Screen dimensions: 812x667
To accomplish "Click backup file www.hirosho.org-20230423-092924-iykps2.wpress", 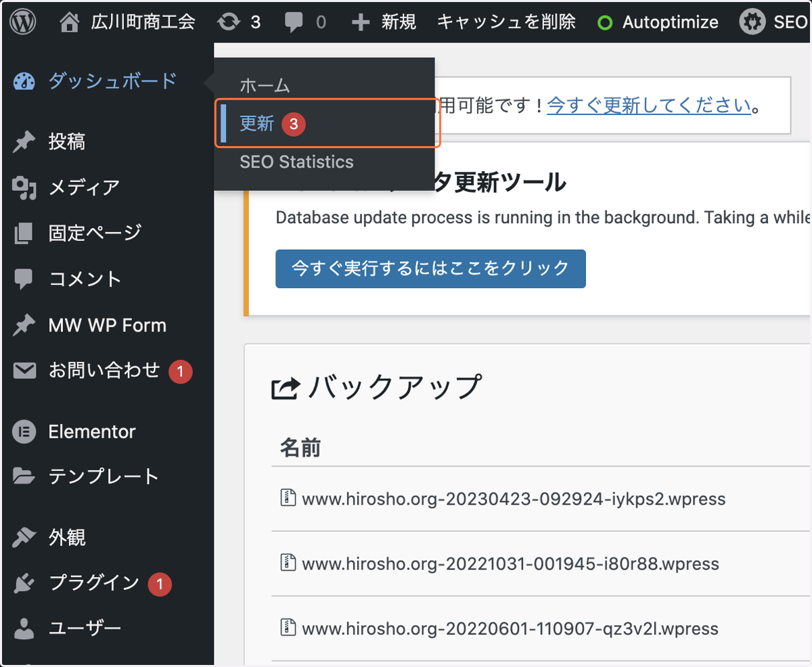I will coord(514,499).
